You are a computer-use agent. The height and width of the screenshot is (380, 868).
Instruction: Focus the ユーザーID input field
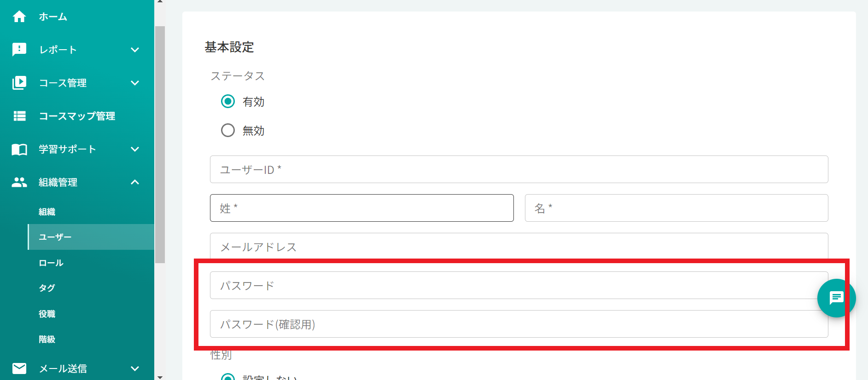click(518, 169)
